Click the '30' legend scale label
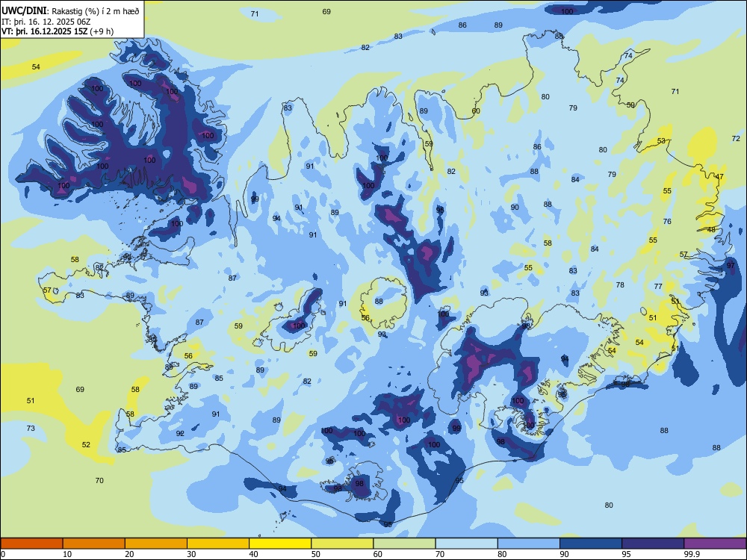 [x=191, y=554]
